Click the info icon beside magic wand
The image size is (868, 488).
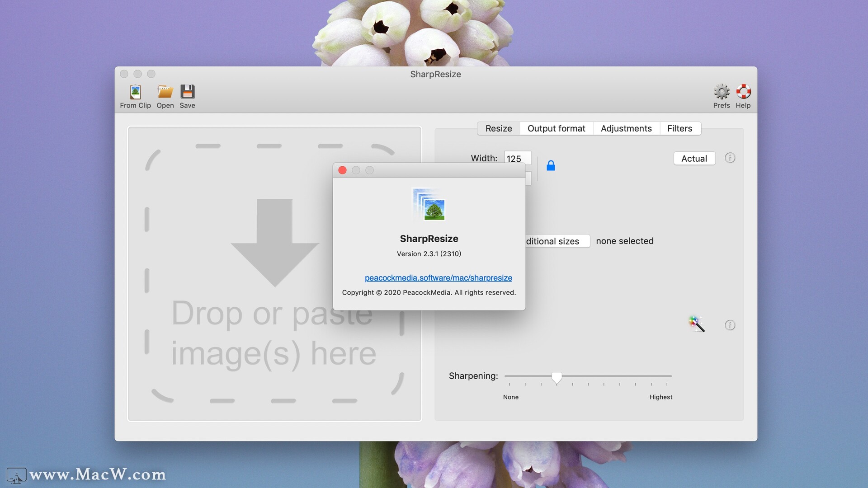pos(730,325)
